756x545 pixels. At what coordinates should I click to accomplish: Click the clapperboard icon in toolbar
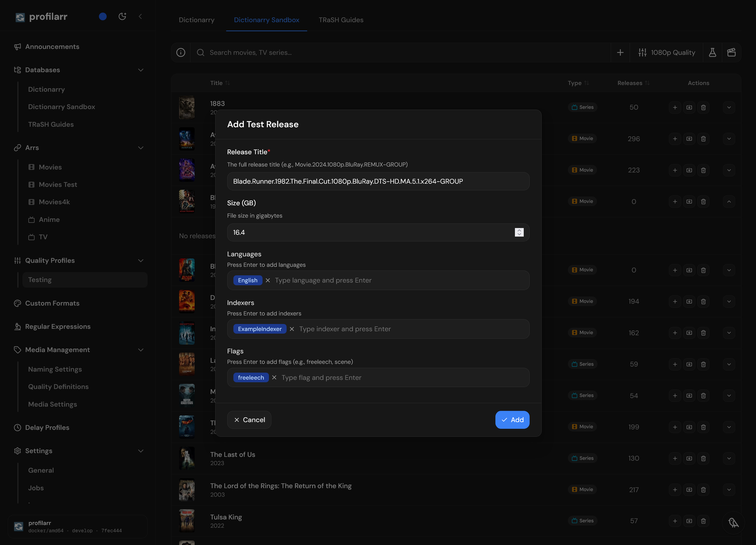tap(731, 53)
